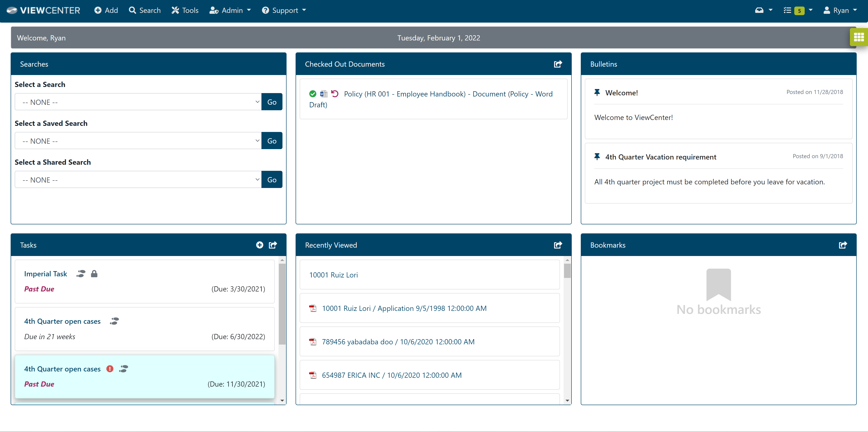Click the green check-in icon for Policy document
Viewport: 868px width, 432px height.
313,94
